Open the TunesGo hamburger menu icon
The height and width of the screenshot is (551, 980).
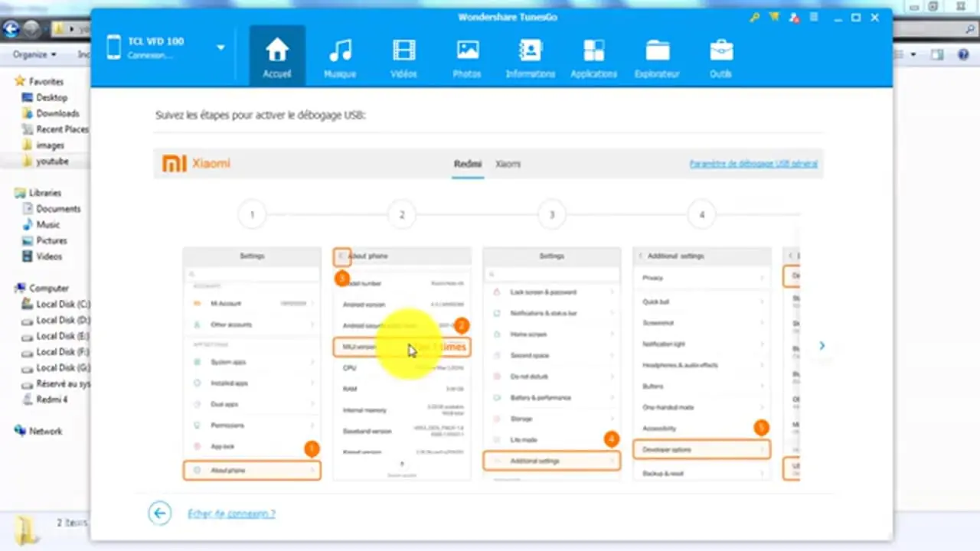click(x=815, y=17)
